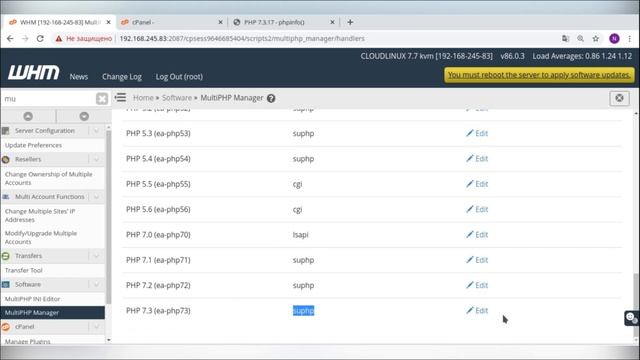
Task: Collapse the cPanel section chevron
Action: (96, 327)
